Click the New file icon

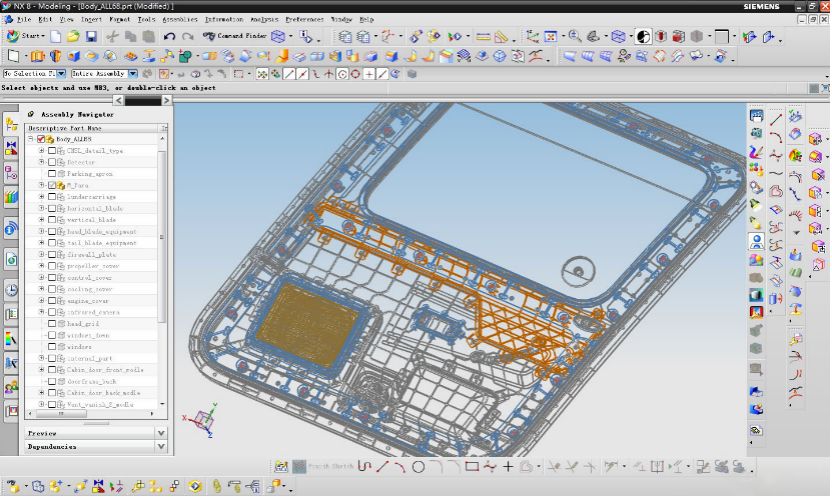(x=55, y=37)
